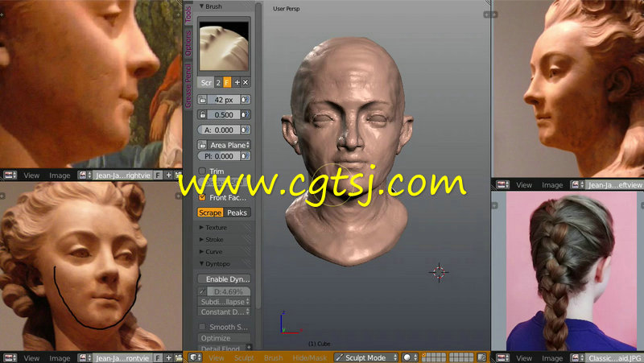The width and height of the screenshot is (644, 363).
Task: Collapse the Brush panel
Action: tap(202, 6)
